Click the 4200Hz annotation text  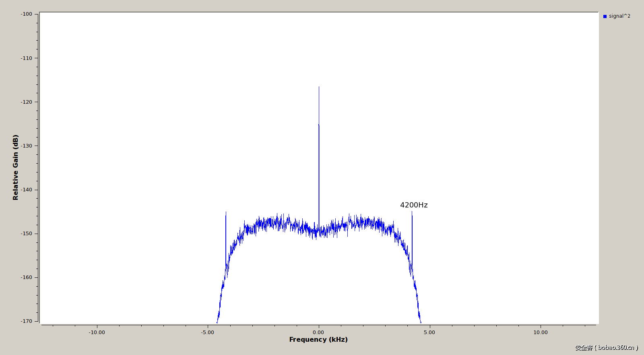click(x=414, y=205)
